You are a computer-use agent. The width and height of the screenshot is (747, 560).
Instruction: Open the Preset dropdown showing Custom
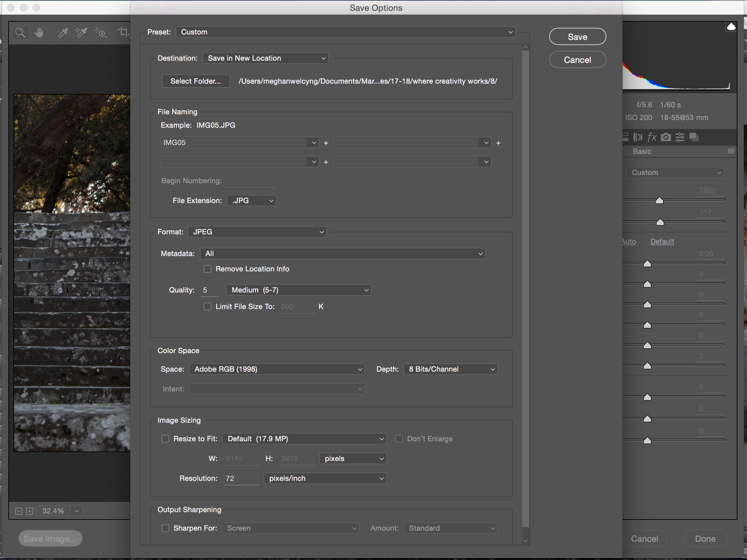tap(345, 32)
